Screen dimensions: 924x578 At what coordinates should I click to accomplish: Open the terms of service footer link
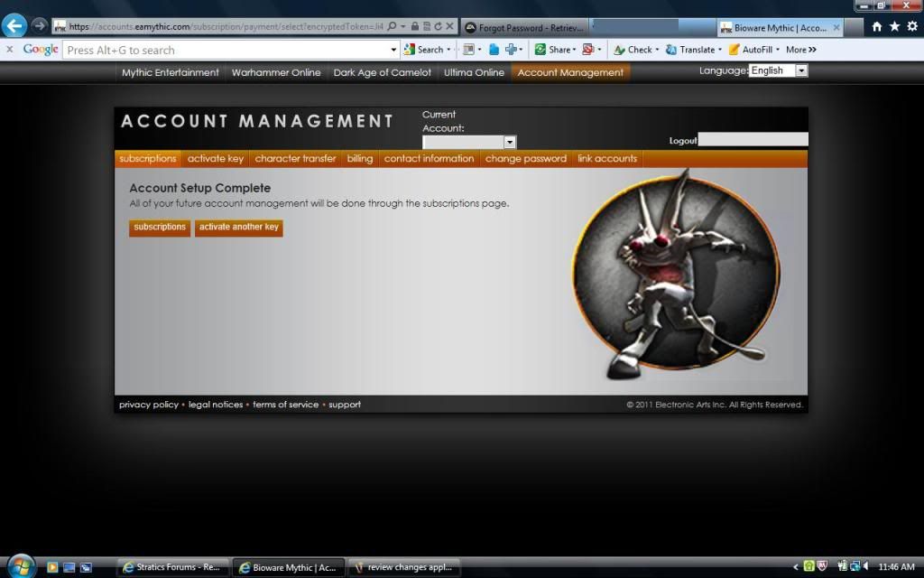[x=286, y=405]
